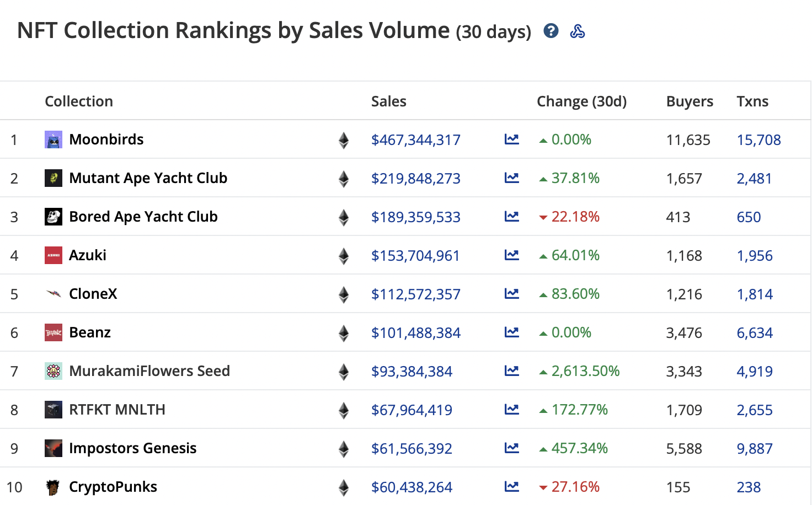Open Mutant Ape Yacht Club sales chart icon
This screenshot has height=505, width=812.
512,178
